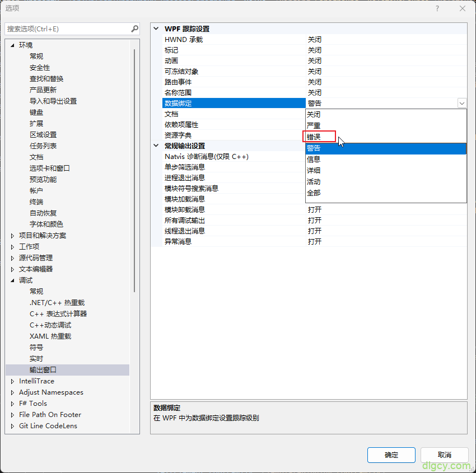Click the help question mark icon

pyautogui.click(x=437, y=8)
